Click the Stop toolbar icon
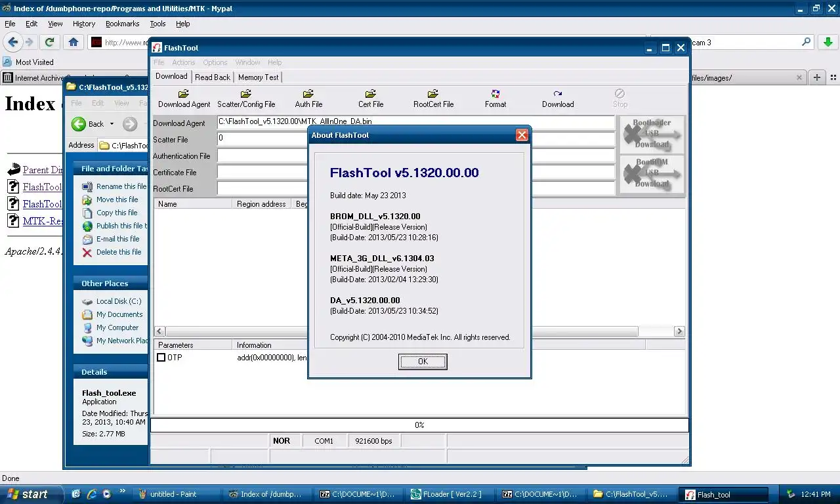Image resolution: width=840 pixels, height=504 pixels. (620, 98)
